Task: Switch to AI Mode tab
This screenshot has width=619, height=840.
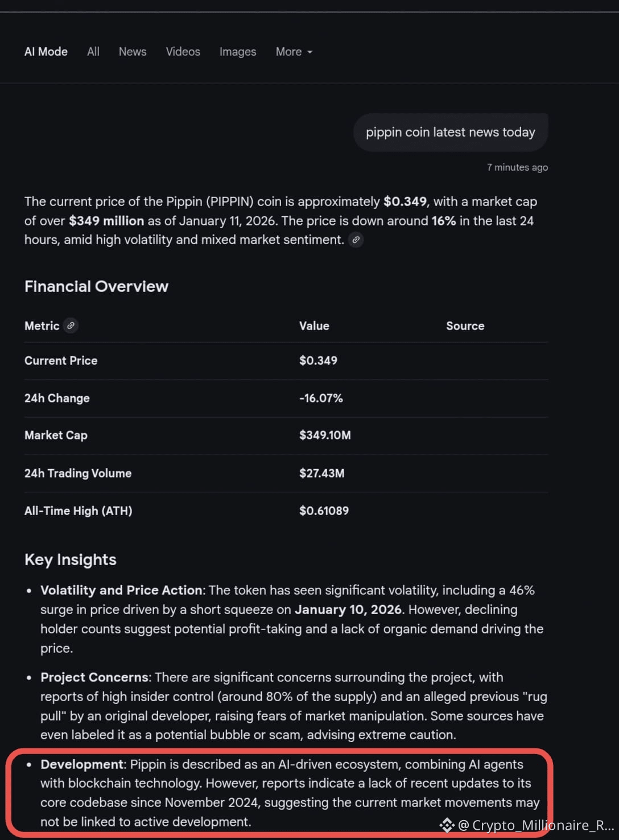Action: click(x=46, y=51)
